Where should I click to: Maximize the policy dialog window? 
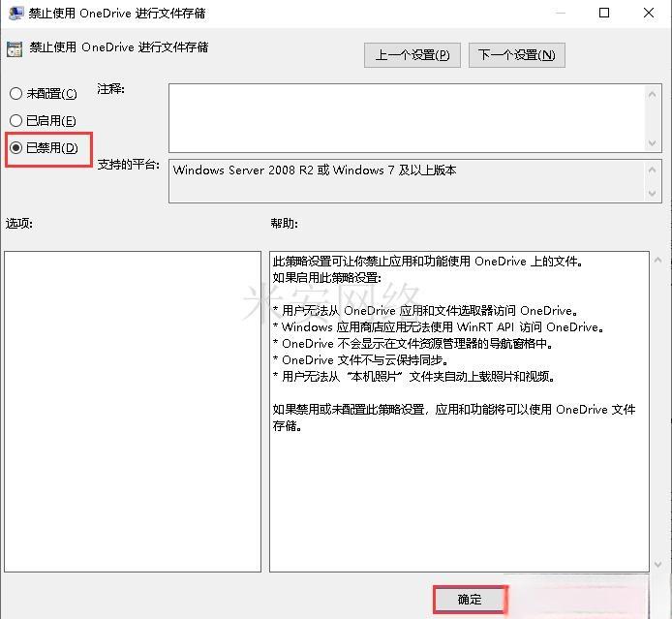[x=604, y=13]
